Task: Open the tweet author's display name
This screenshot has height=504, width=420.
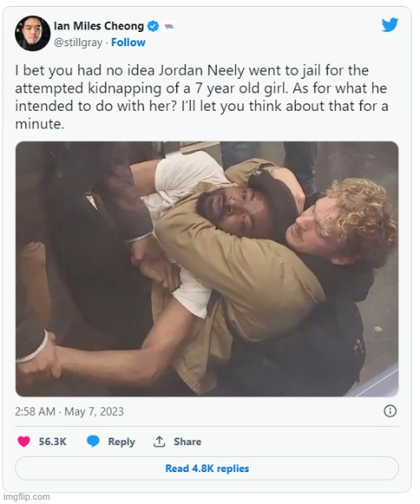Action: (98, 26)
